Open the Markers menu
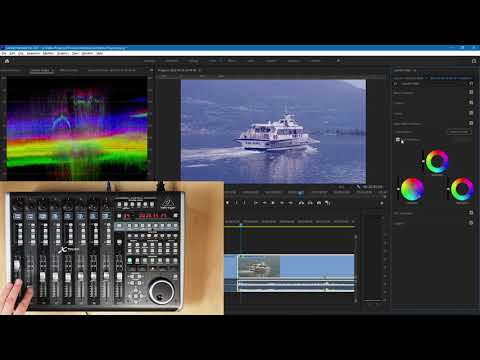 point(48,53)
